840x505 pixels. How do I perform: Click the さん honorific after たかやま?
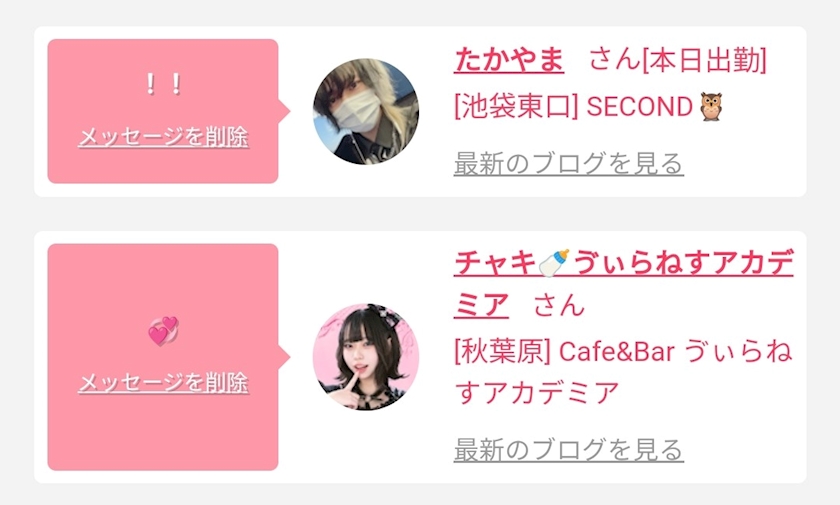614,60
